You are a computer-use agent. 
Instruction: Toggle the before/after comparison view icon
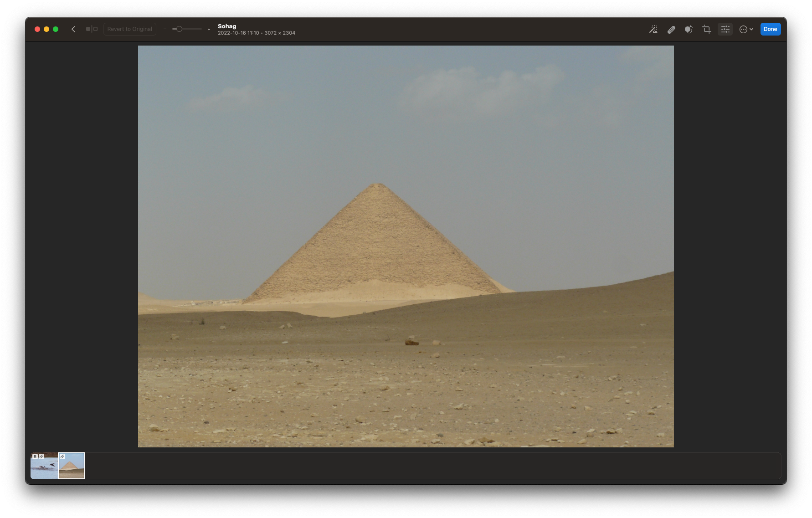pyautogui.click(x=92, y=29)
